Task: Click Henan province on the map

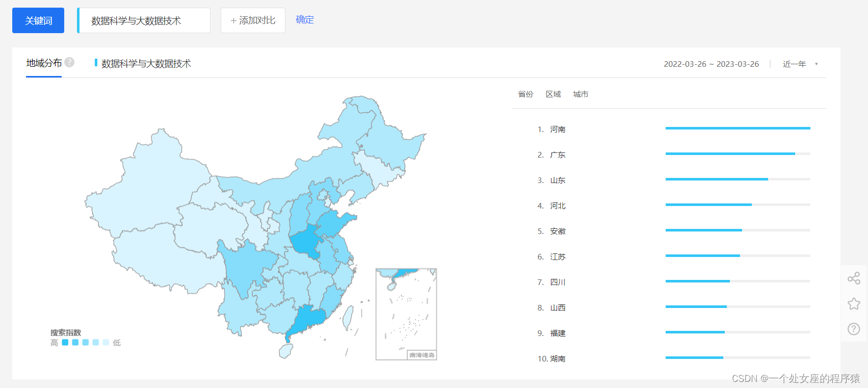Action: [306, 241]
